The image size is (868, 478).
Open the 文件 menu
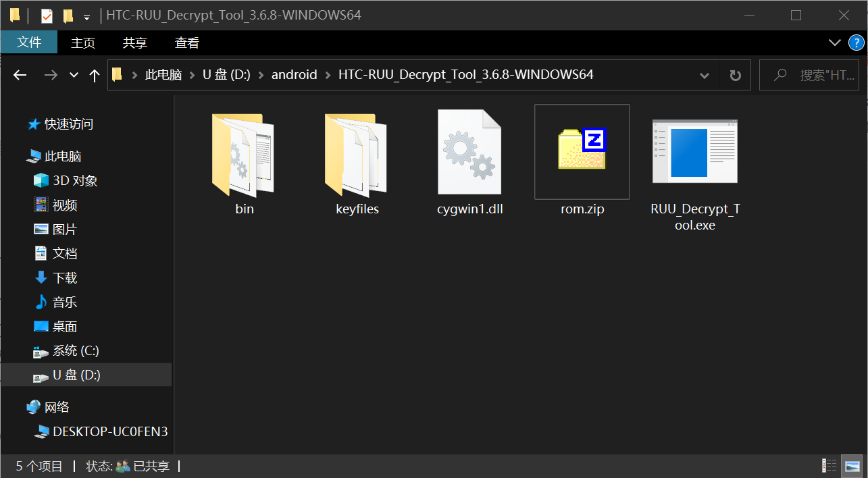pyautogui.click(x=29, y=43)
